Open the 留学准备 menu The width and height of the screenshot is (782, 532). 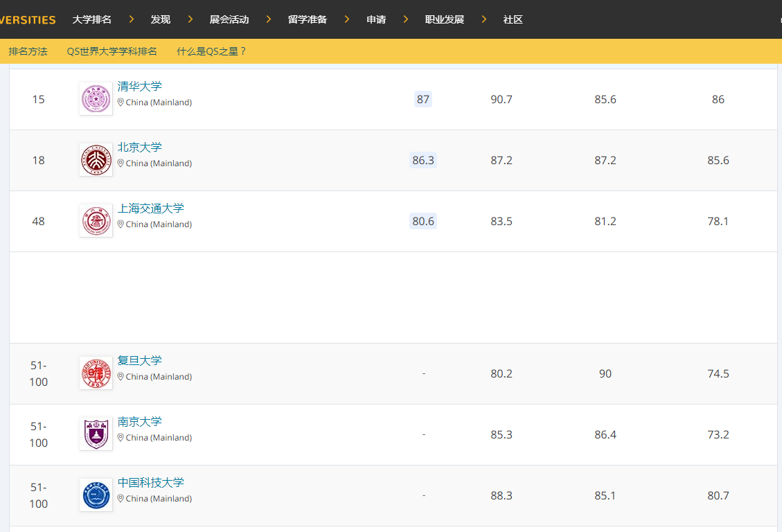tap(308, 19)
